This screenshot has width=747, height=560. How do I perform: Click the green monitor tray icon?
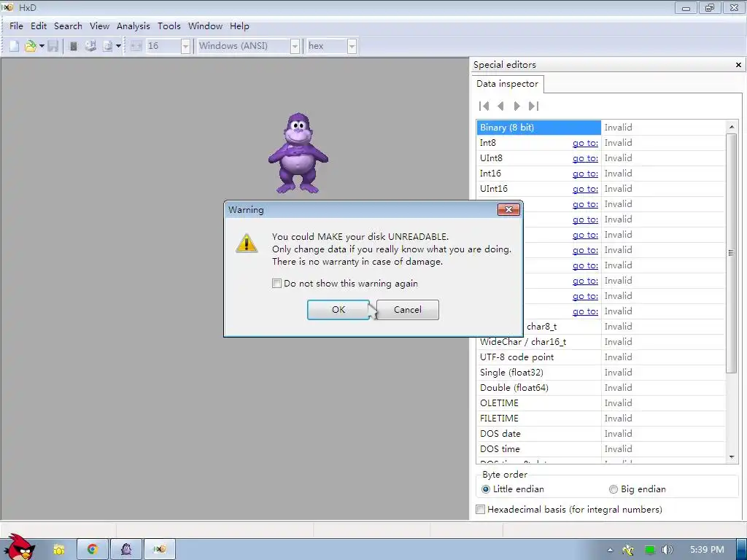coord(649,550)
